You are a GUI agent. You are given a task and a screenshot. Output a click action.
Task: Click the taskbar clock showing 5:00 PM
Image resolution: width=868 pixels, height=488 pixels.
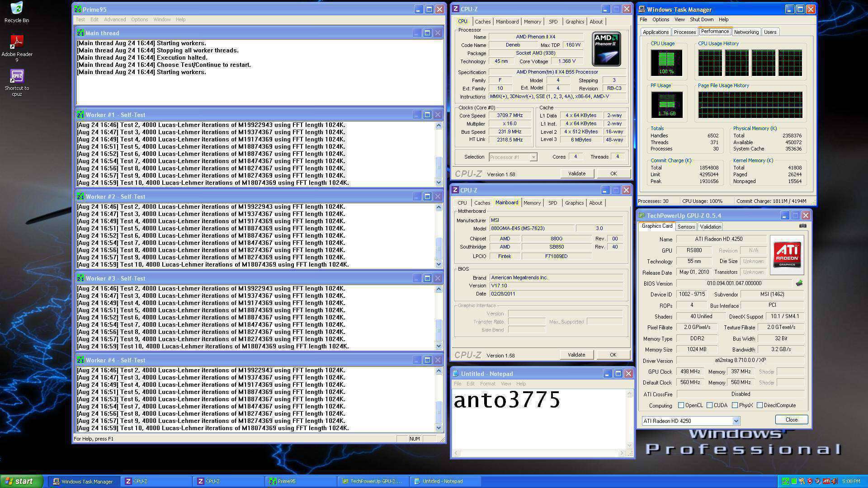851,481
